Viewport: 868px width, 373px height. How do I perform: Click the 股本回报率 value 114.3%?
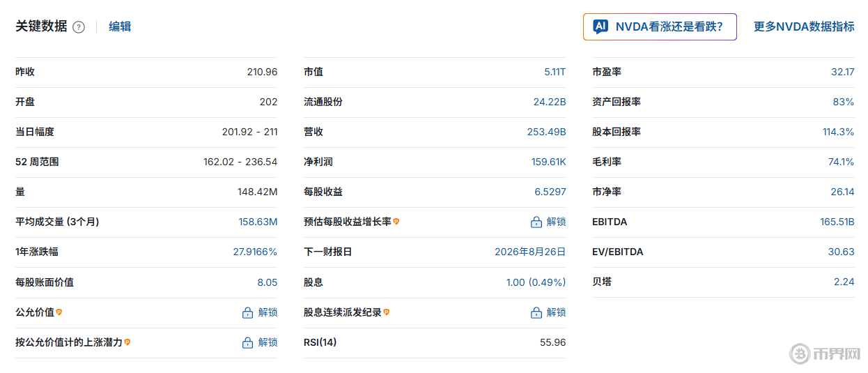coord(838,132)
